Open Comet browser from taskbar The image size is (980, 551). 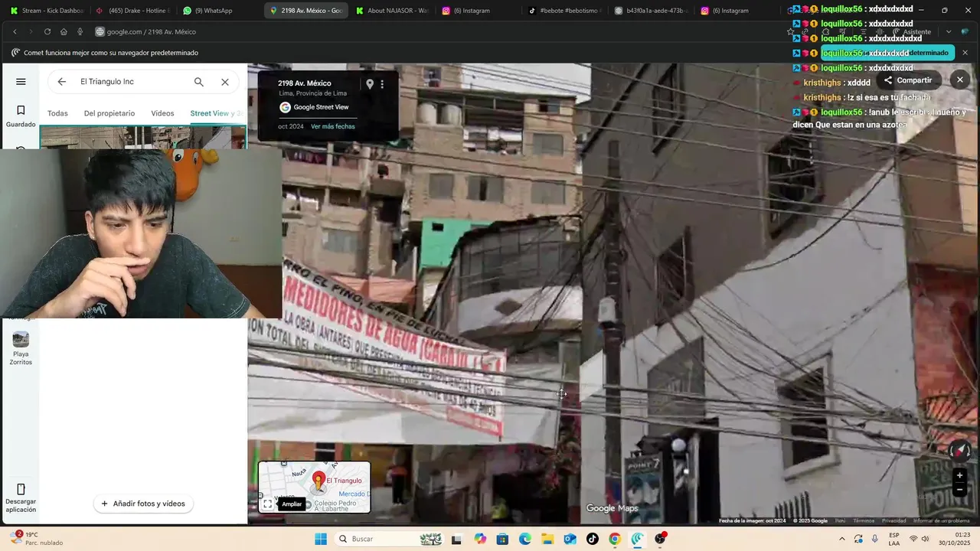(x=637, y=539)
